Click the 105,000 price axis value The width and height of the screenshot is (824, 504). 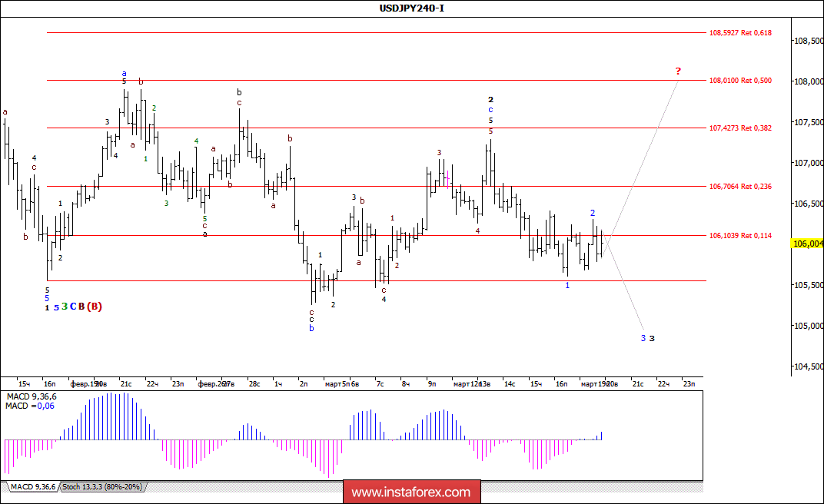(x=808, y=326)
